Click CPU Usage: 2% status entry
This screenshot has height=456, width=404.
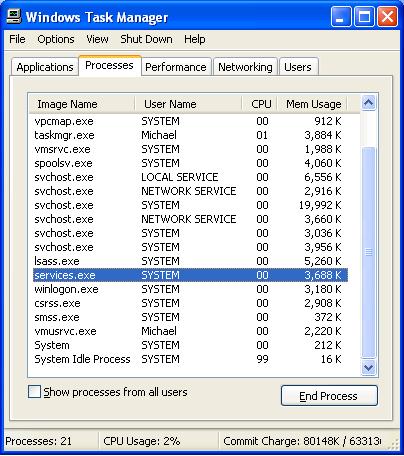[x=142, y=441]
